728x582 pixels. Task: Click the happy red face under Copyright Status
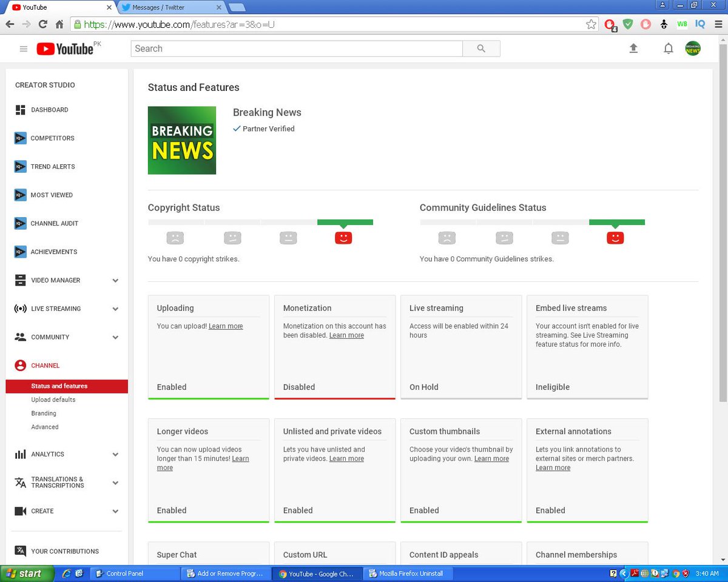(x=343, y=238)
